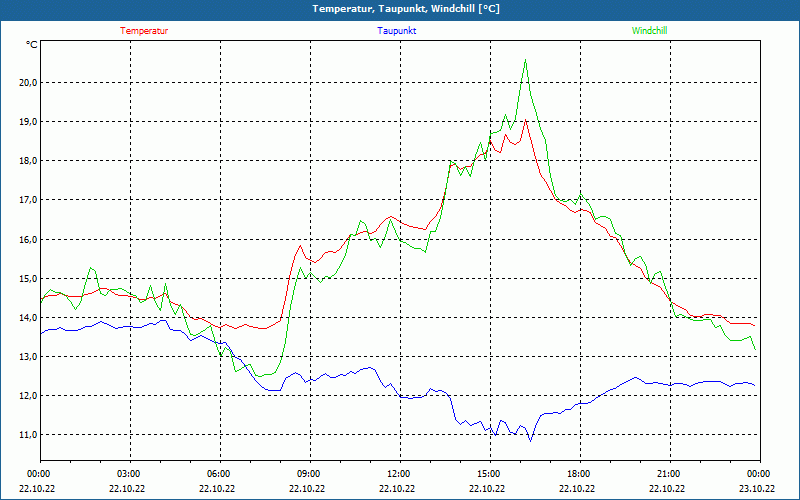Viewport: 800px width, 500px height.
Task: Select the green 'Windchill' legend label
Action: tap(649, 31)
